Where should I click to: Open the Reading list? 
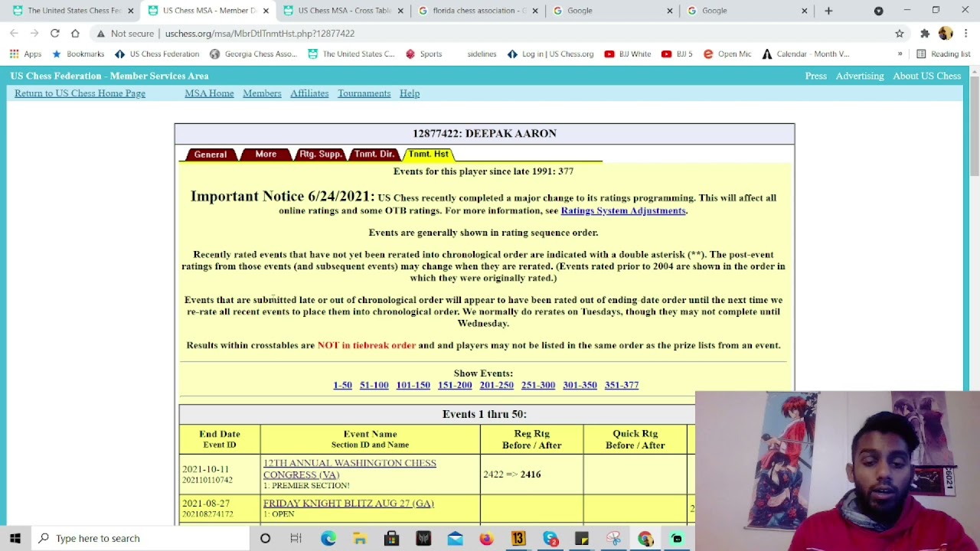click(x=943, y=54)
